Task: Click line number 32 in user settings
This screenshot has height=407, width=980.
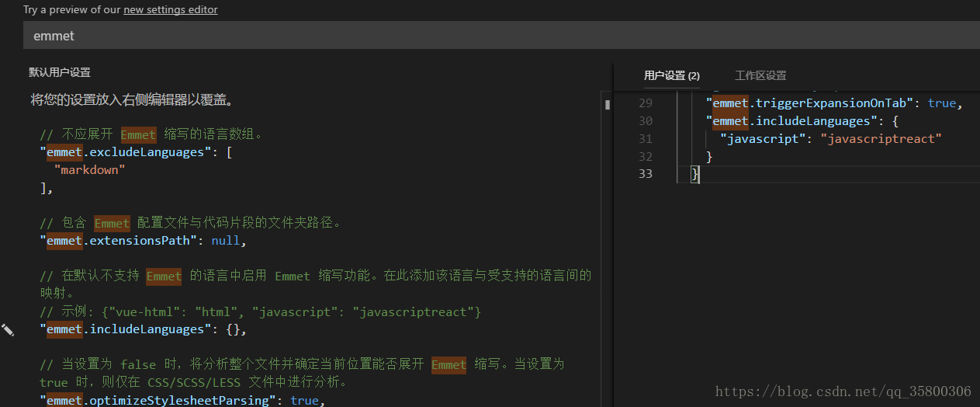Action: point(645,156)
